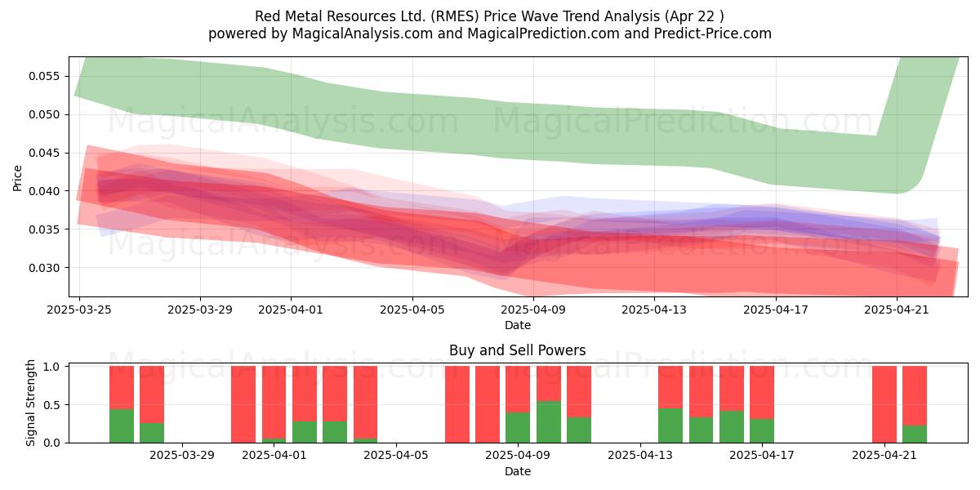980x490 pixels.
Task: Click the 2025-04-05 date tick on the price chart
Action: [x=412, y=310]
